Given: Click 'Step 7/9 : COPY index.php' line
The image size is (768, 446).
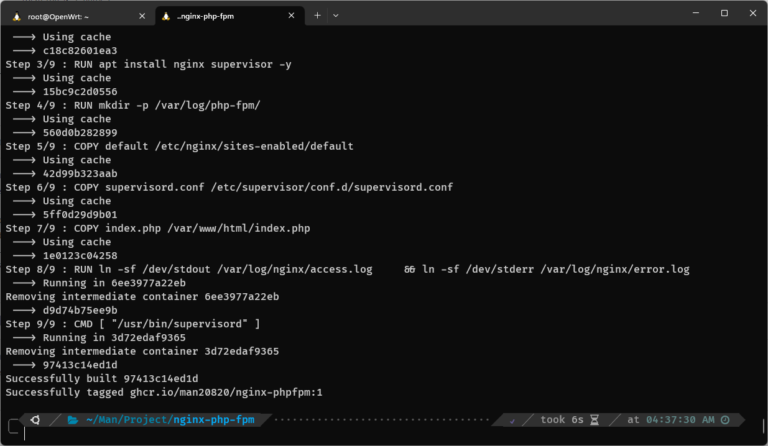Looking at the screenshot, I should [158, 229].
